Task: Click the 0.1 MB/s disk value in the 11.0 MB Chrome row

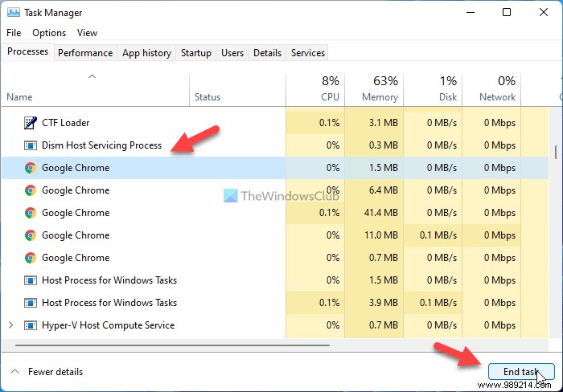Action: (438, 235)
